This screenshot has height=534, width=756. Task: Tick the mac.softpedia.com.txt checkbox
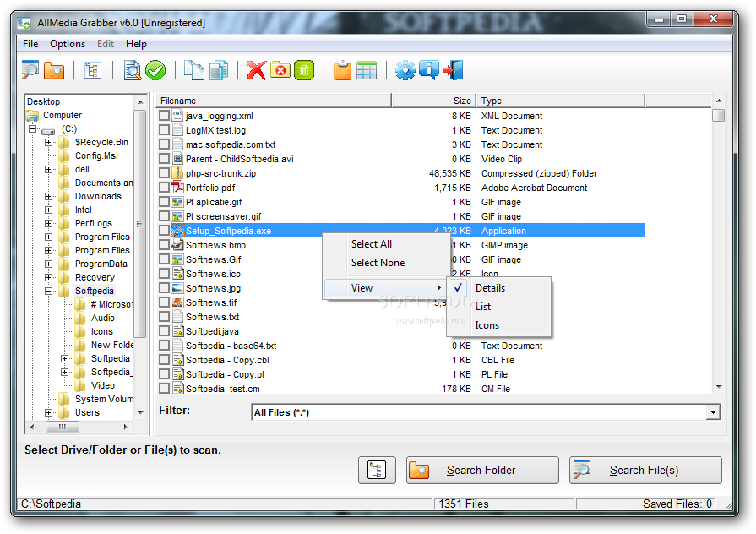click(x=165, y=144)
